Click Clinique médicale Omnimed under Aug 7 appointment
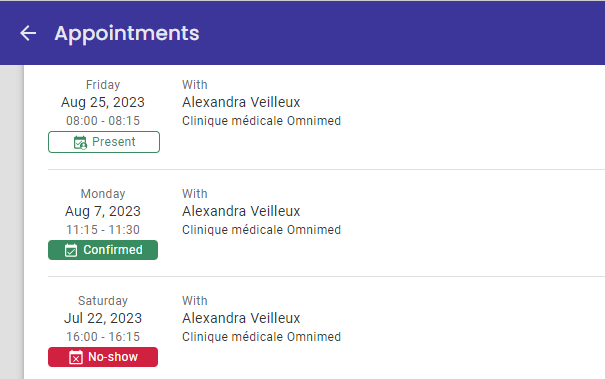Image resolution: width=605 pixels, height=379 pixels. (262, 230)
